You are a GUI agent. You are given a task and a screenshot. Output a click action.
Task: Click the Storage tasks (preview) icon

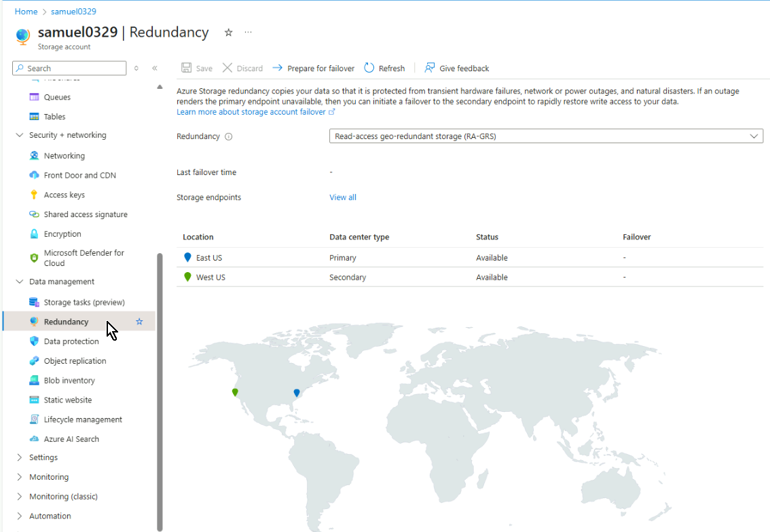coord(34,303)
